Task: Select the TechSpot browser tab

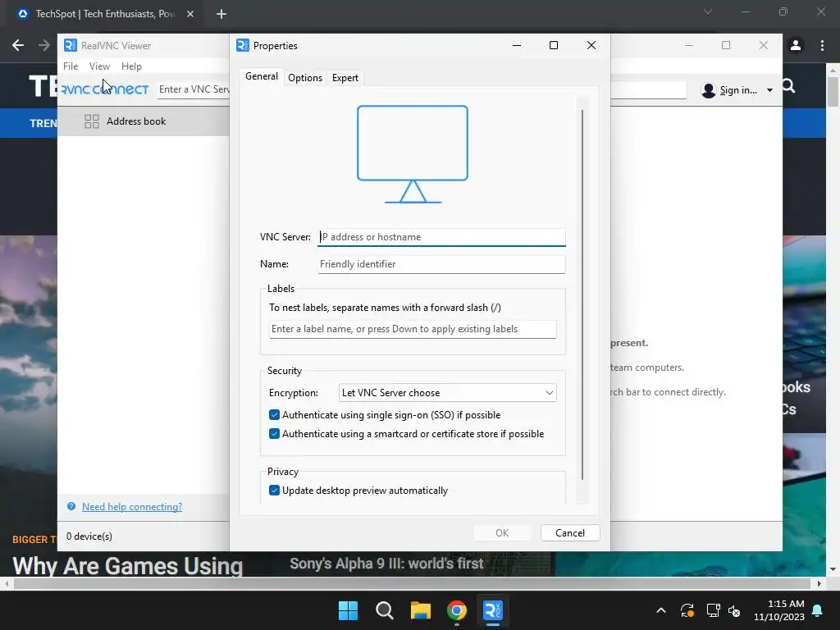Action: point(104,14)
